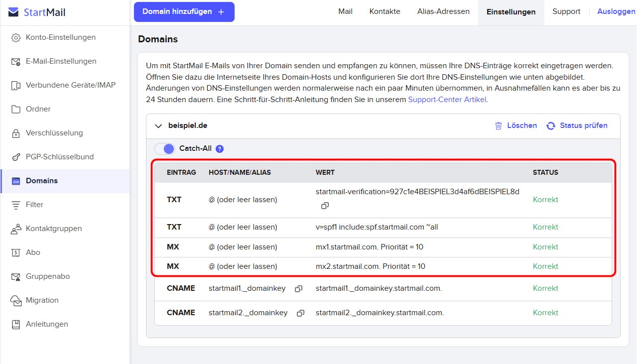Click Korrekt status of the startmail2._domainkey row
The image size is (637, 364).
545,313
